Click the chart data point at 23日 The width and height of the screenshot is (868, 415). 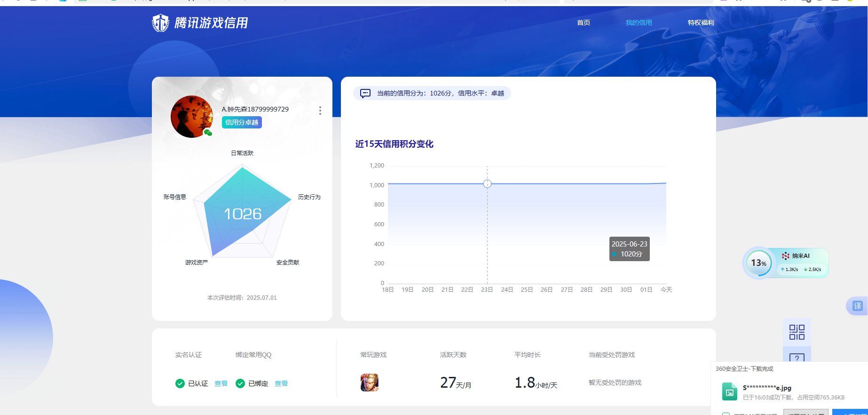(487, 184)
